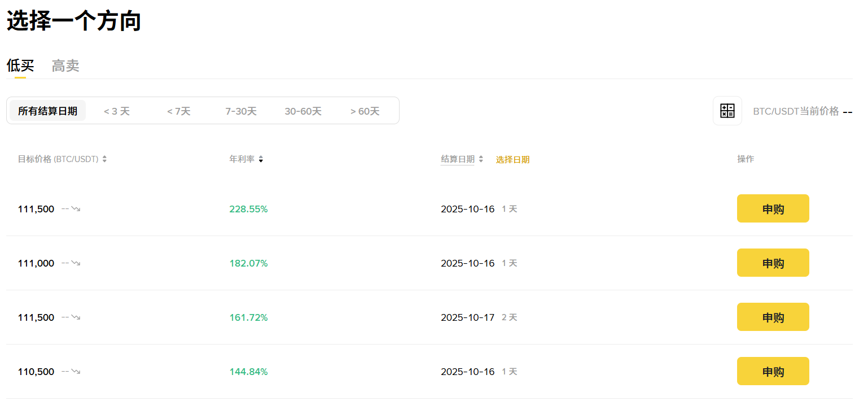Switch to the 高卖 tab

65,66
